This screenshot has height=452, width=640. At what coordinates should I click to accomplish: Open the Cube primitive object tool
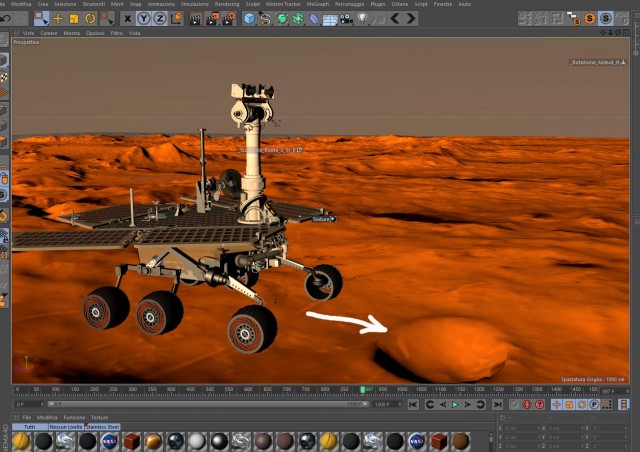pyautogui.click(x=249, y=19)
